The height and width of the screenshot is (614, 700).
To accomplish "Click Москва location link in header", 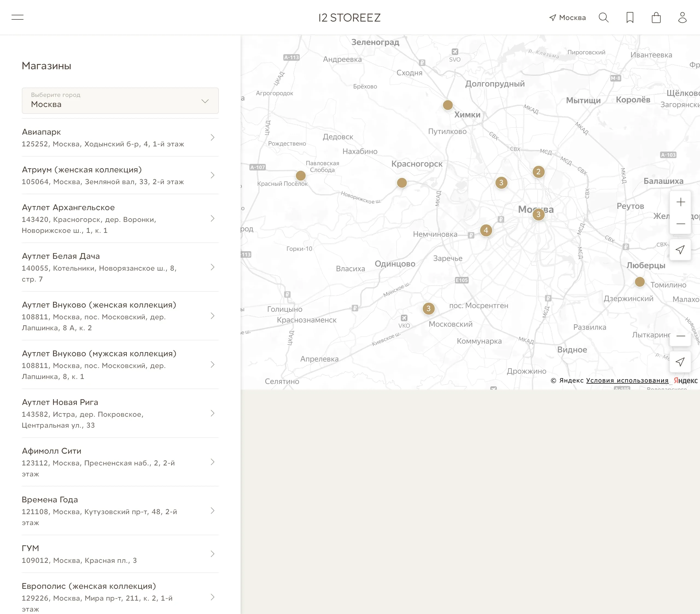I will click(x=567, y=18).
